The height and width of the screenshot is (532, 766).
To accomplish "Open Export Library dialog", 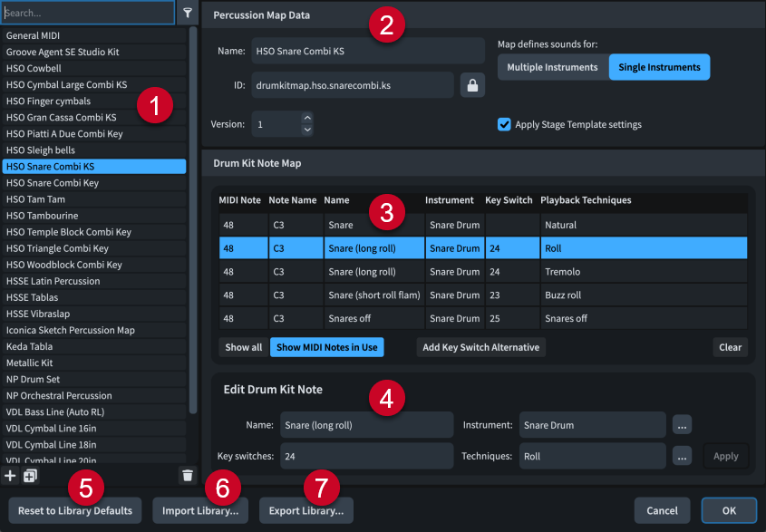I will tap(306, 510).
